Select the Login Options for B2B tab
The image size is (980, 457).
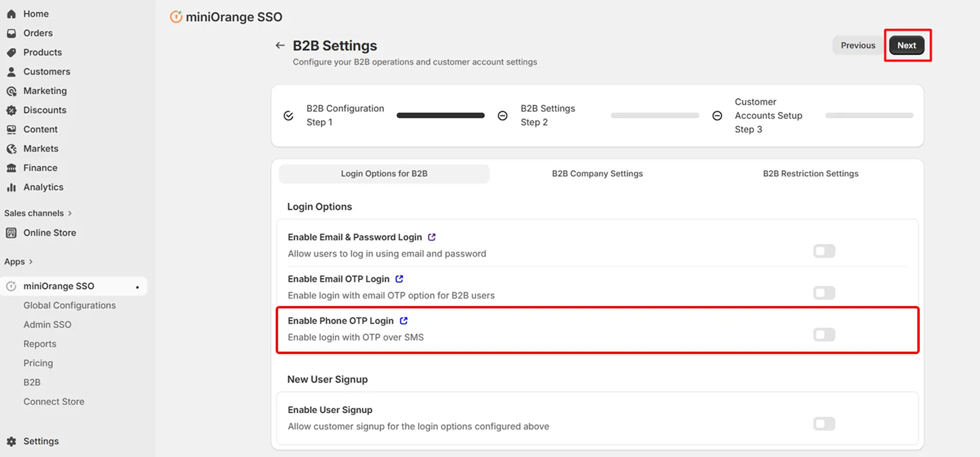click(384, 174)
